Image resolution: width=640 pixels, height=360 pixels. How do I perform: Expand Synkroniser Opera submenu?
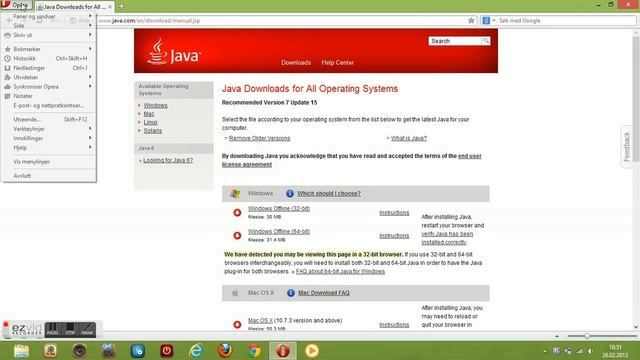(49, 87)
